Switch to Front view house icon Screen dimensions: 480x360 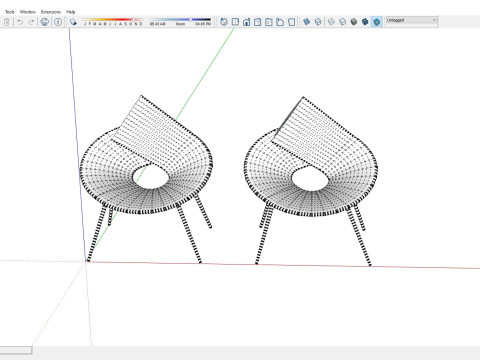pos(247,22)
